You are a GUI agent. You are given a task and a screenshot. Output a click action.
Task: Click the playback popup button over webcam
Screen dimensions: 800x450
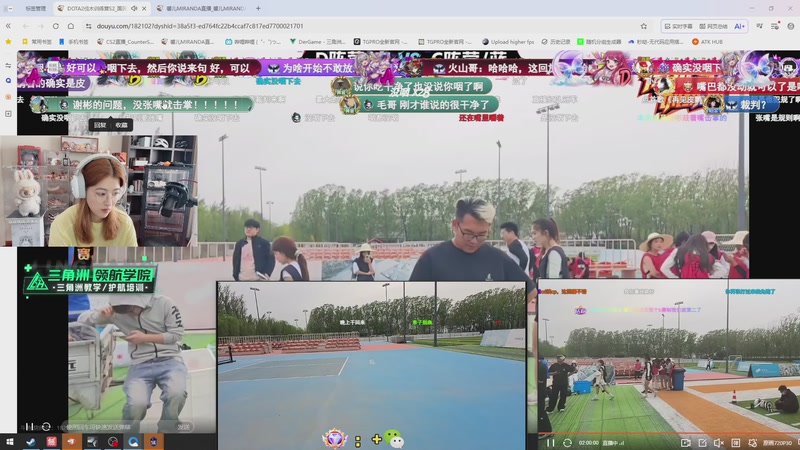click(100, 125)
